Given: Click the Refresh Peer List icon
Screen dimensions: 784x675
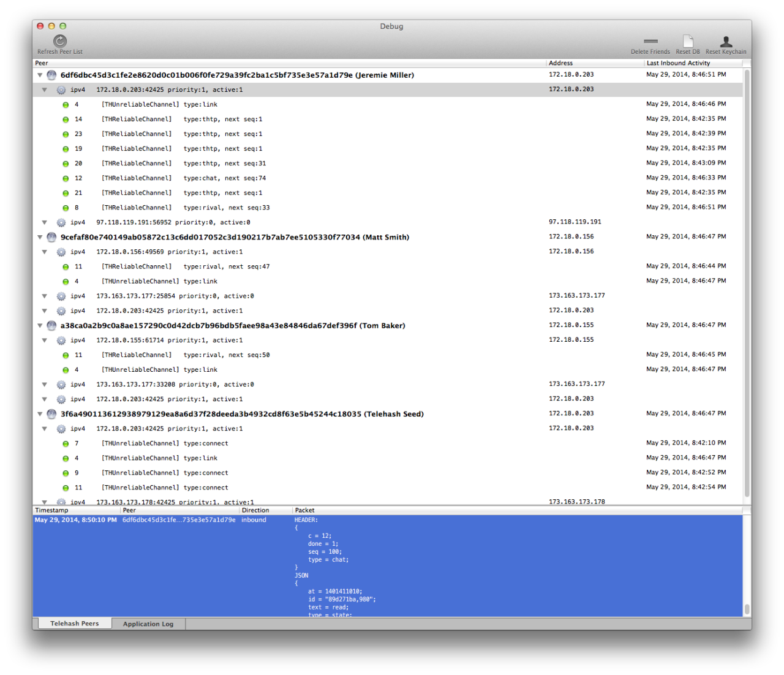Looking at the screenshot, I should click(x=60, y=41).
